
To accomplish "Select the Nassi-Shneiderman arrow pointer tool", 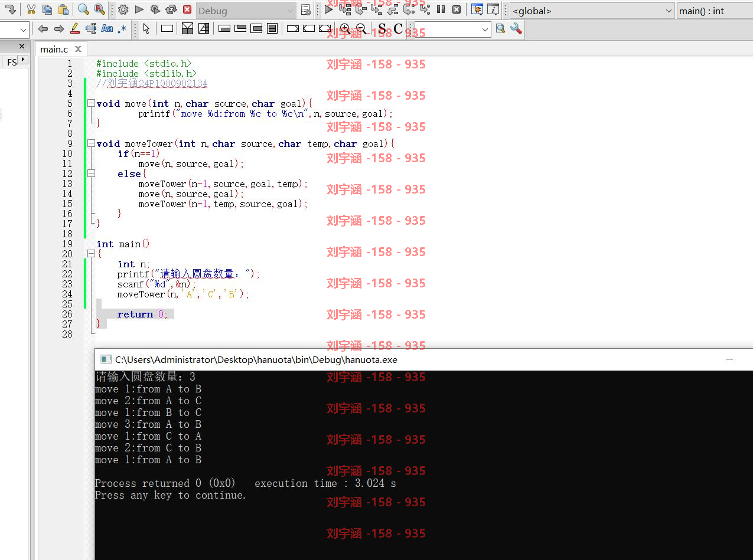I will pos(146,28).
